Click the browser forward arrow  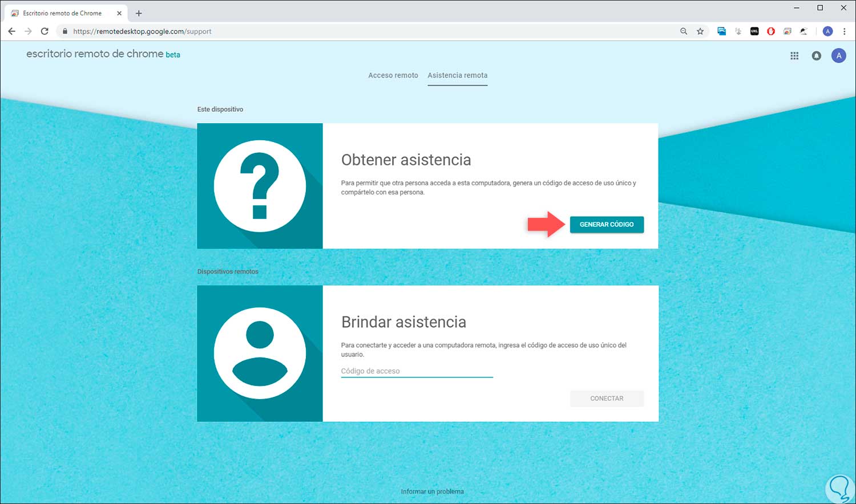pyautogui.click(x=28, y=31)
